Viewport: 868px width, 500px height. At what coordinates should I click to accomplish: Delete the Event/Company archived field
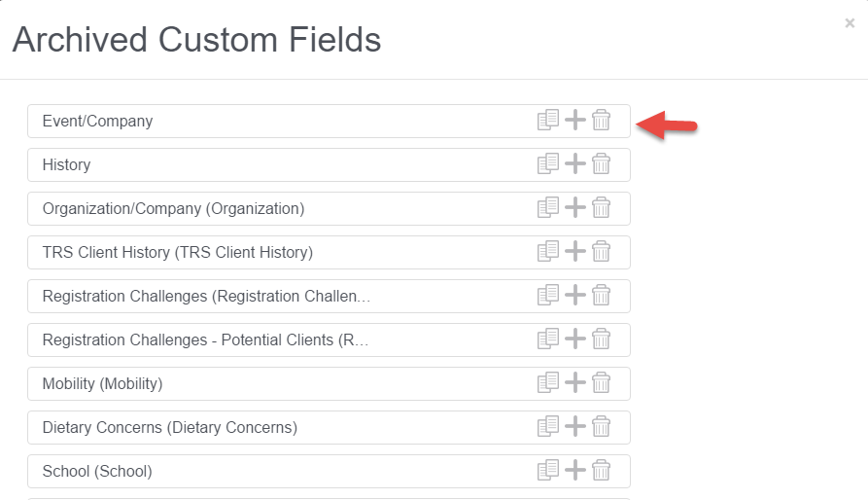pyautogui.click(x=602, y=121)
